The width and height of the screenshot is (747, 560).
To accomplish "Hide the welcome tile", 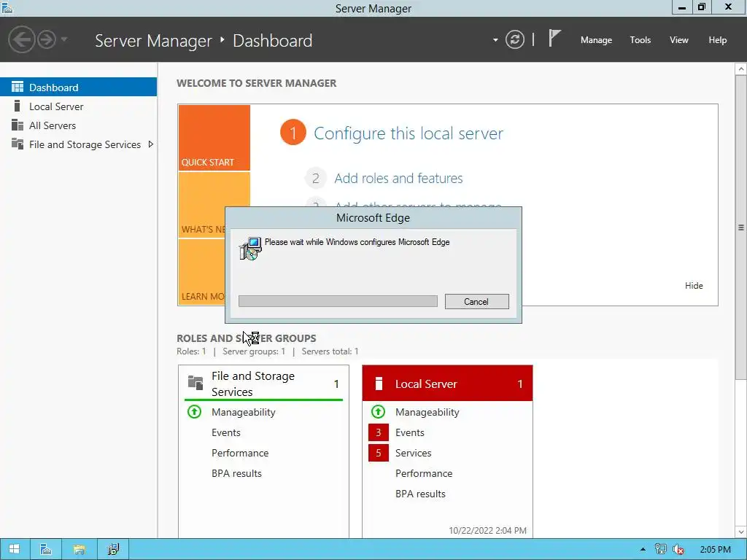I will [x=694, y=286].
